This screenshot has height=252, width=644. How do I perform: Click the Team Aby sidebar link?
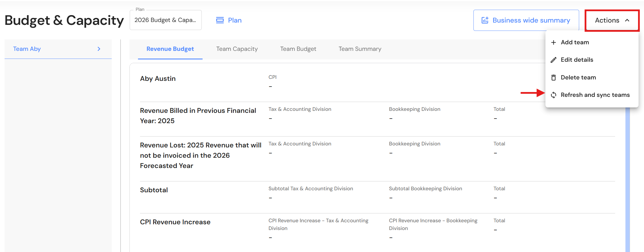coord(27,49)
